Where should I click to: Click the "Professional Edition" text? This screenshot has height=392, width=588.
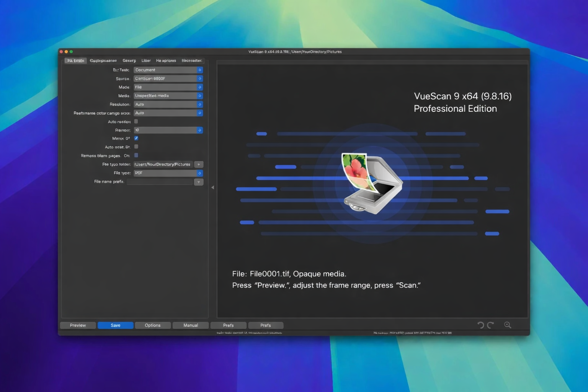pyautogui.click(x=455, y=109)
